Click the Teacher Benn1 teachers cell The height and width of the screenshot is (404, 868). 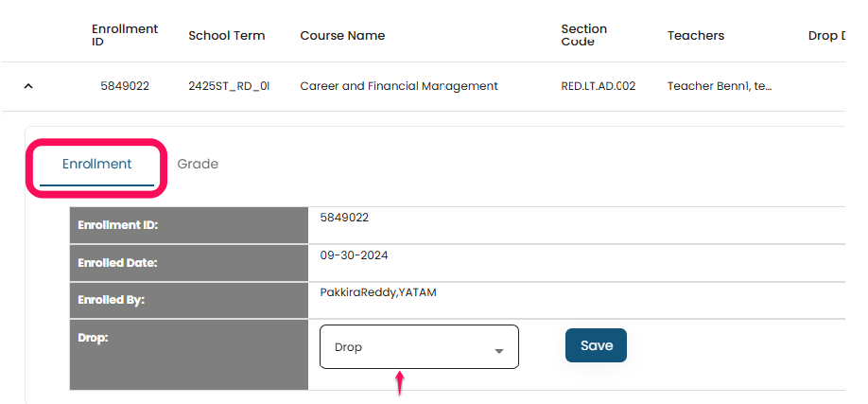click(720, 86)
